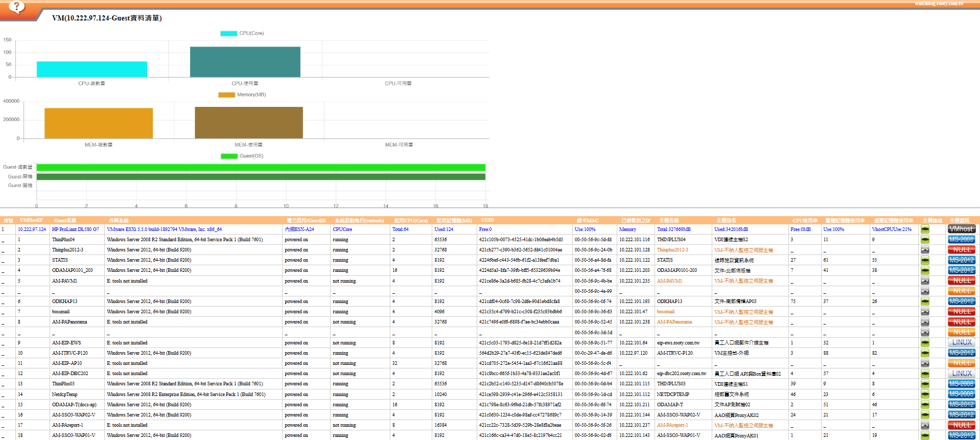
Task: Click the red NULL badge for AM-PAVM1
Action: pyautogui.click(x=961, y=281)
